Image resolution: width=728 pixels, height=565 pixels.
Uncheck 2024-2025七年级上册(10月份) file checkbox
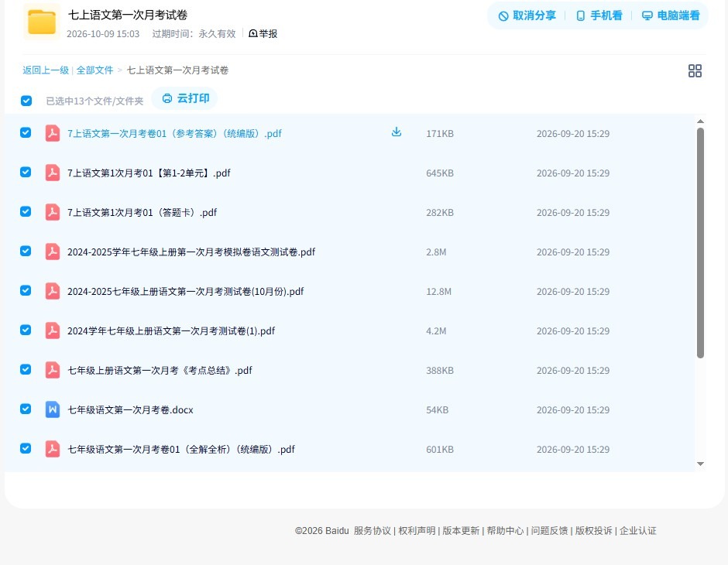(26, 290)
